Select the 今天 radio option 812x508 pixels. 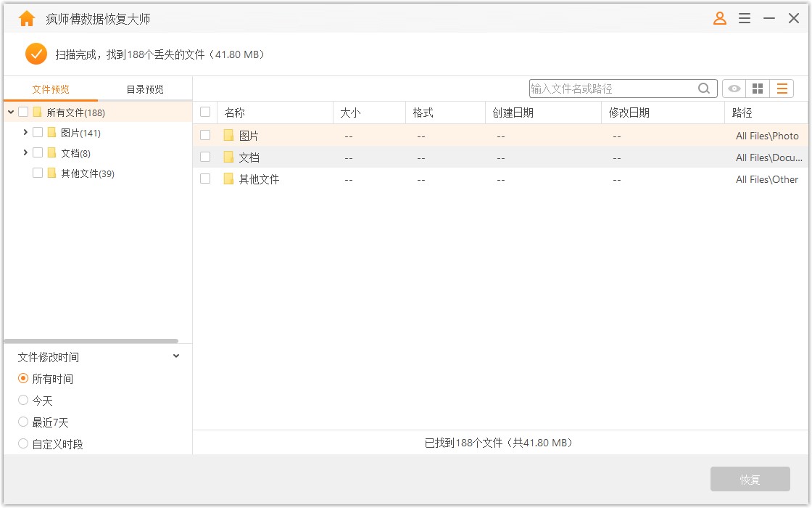tap(22, 400)
